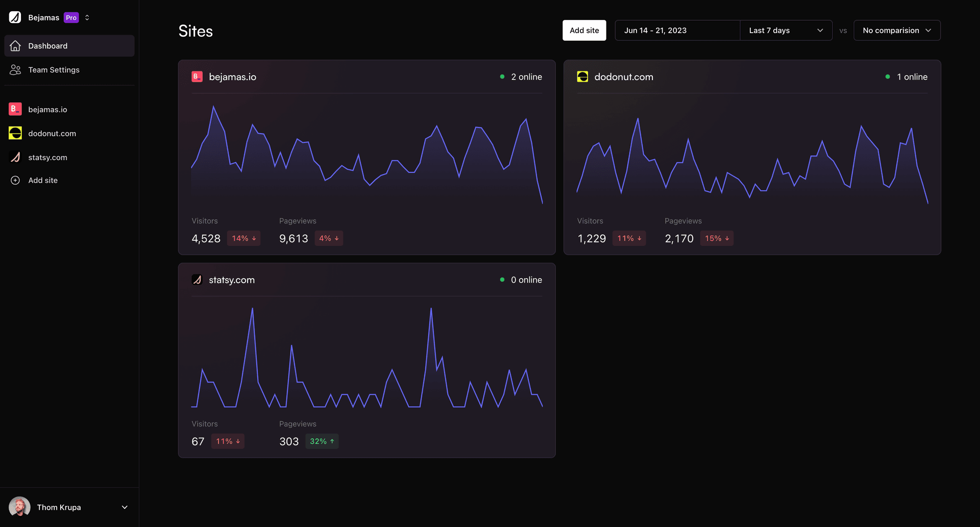Expand the Thom Krupa account menu chevron
Screen dimensions: 980x527
[x=125, y=507]
